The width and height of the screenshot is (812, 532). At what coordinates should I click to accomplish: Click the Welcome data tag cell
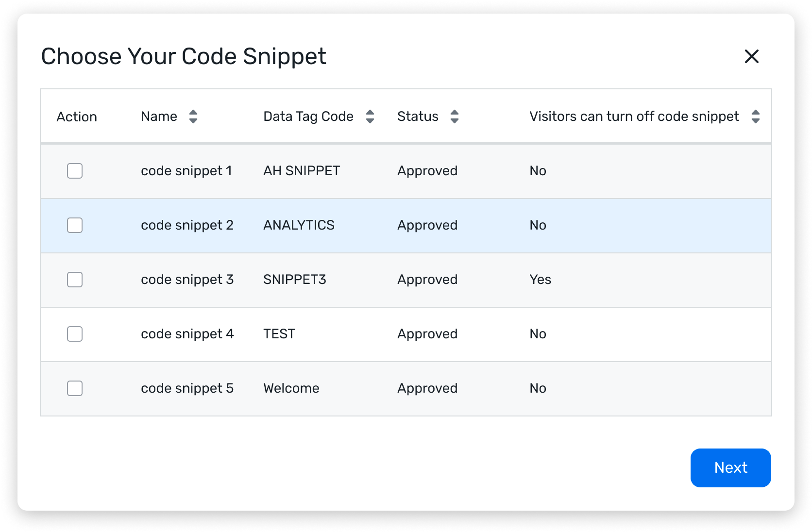coord(291,388)
